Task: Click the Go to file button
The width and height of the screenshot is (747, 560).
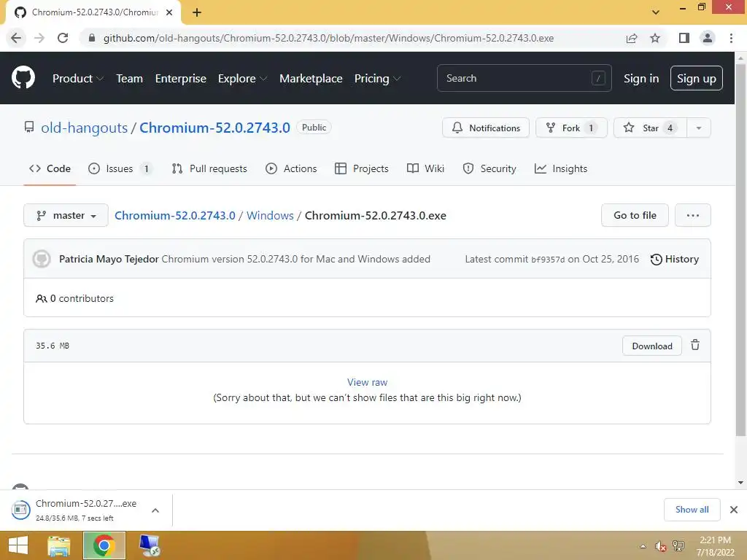Action: (x=635, y=215)
